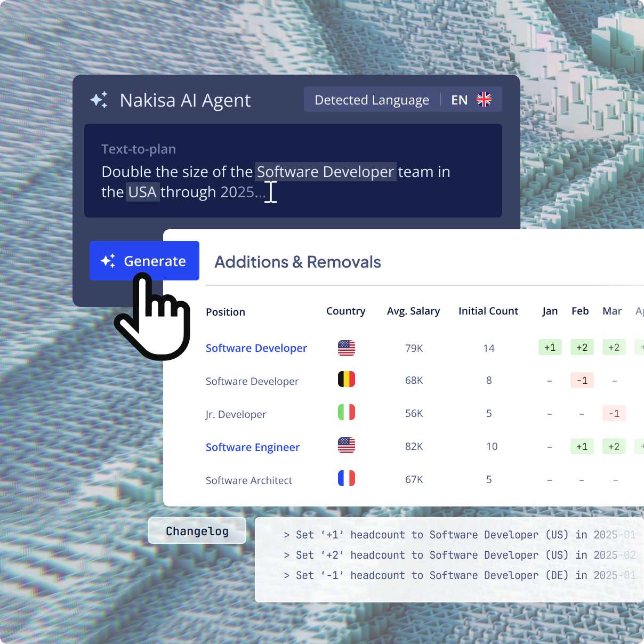Open the Software Engineer link

pyautogui.click(x=253, y=447)
